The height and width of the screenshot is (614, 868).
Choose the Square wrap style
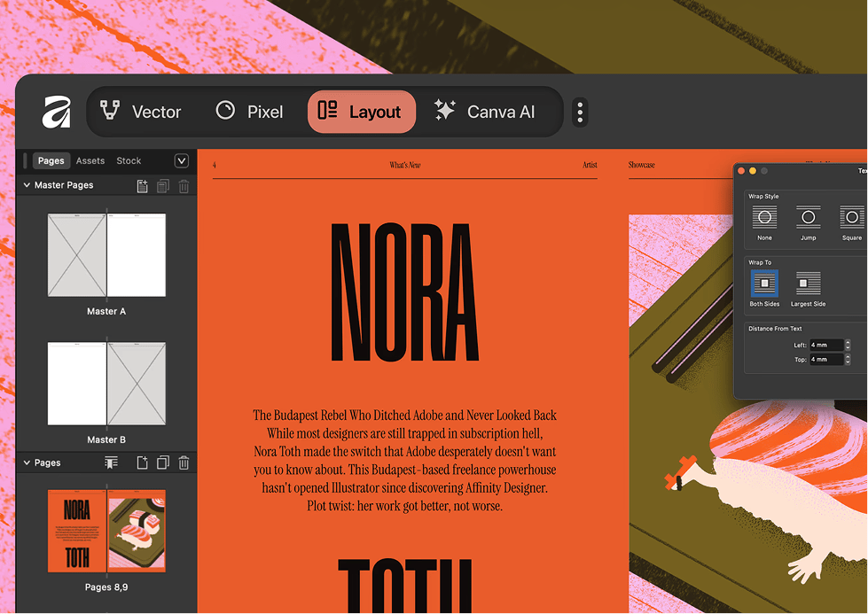click(852, 222)
